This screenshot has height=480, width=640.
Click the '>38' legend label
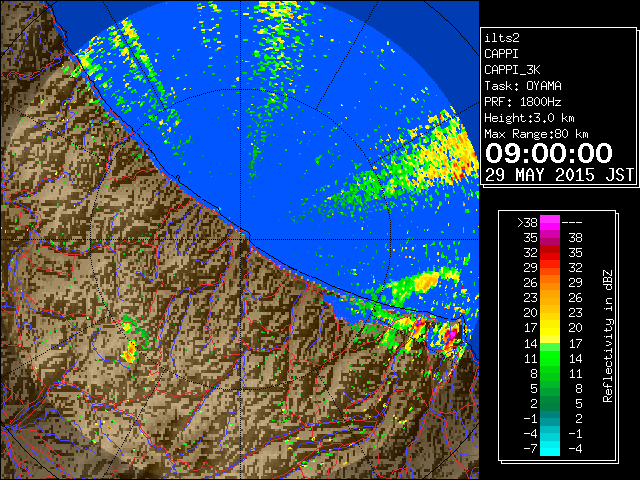tap(527, 222)
